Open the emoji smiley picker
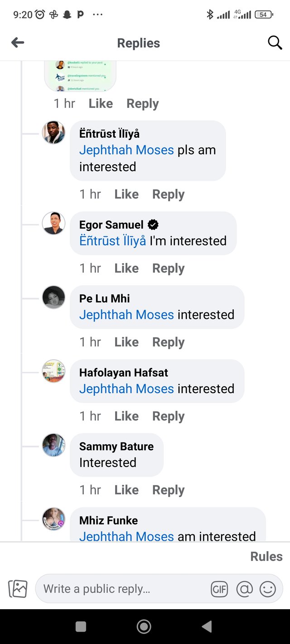 click(x=267, y=589)
